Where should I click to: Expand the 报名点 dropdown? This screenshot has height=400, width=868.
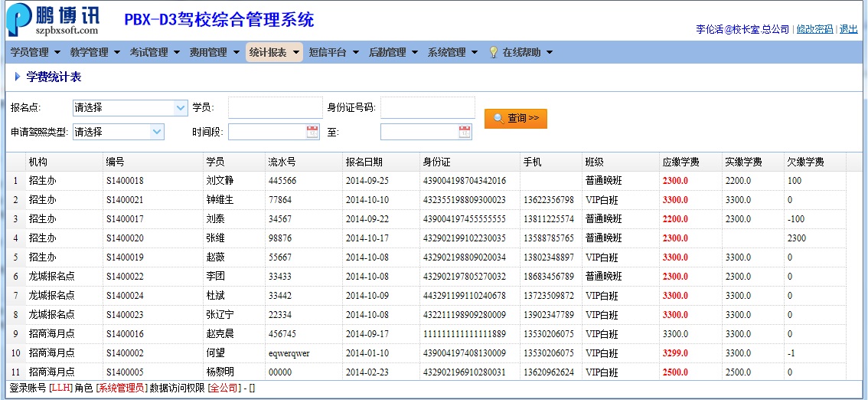(181, 107)
